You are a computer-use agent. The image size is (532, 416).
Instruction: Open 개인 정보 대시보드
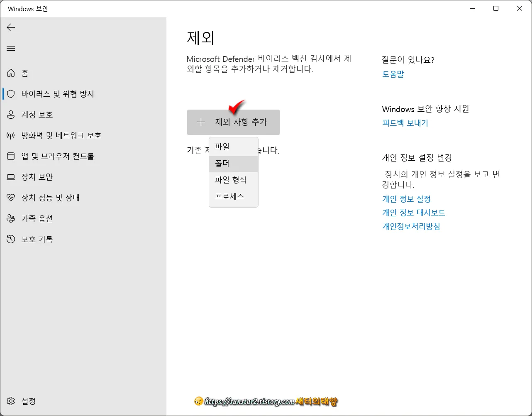click(x=413, y=212)
